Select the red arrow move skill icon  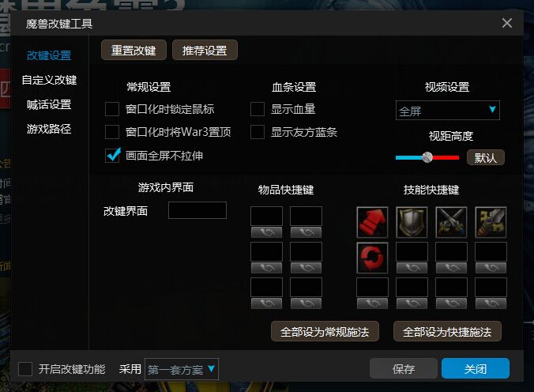coord(372,222)
